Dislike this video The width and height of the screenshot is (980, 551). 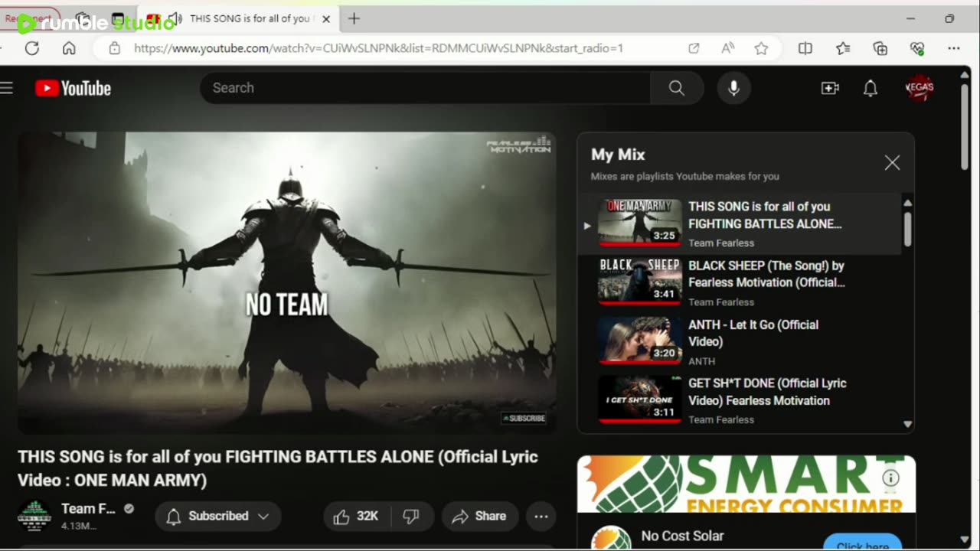pos(411,517)
